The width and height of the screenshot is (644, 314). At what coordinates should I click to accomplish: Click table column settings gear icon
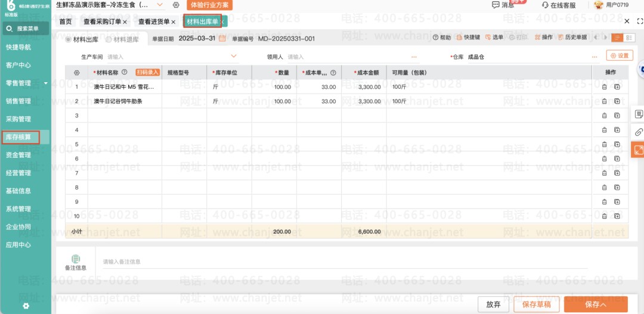[76, 73]
